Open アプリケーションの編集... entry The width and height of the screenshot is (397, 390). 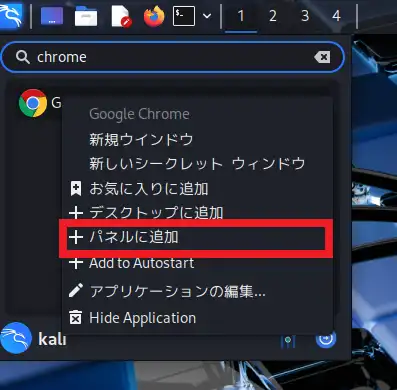[x=197, y=291]
